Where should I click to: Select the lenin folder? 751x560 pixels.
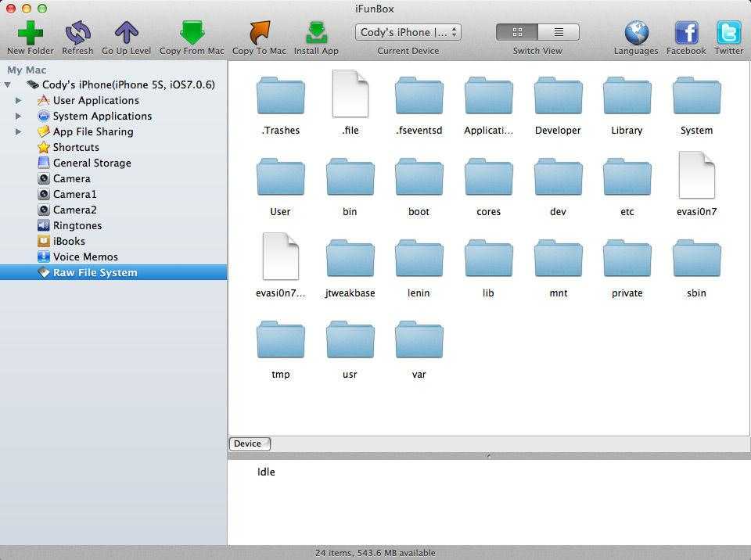point(419,259)
